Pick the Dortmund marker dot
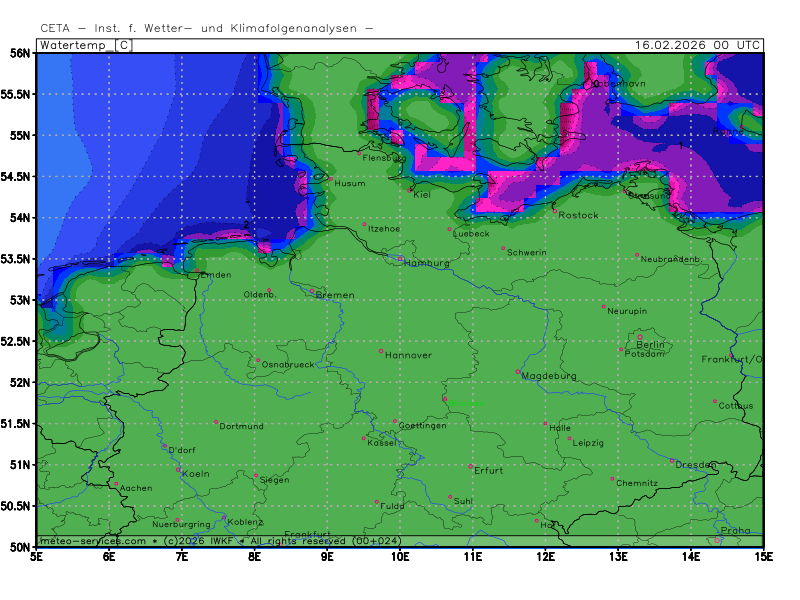The height and width of the screenshot is (600, 800). point(215,422)
